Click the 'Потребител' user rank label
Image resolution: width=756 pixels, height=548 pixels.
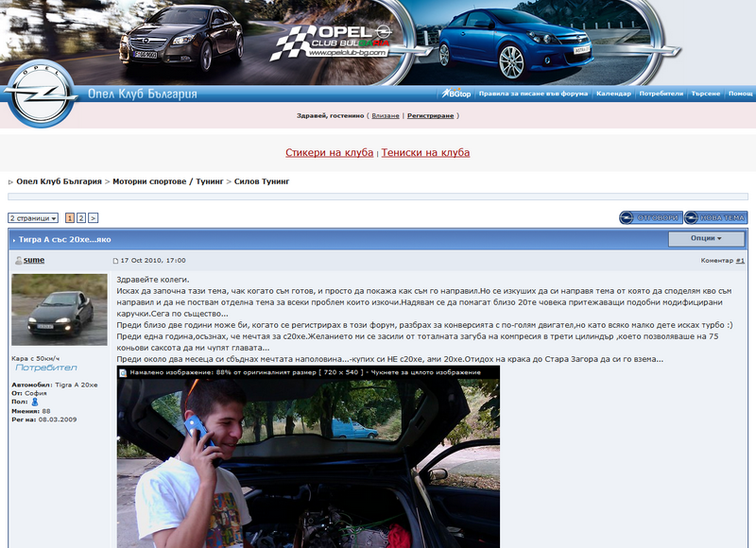click(x=46, y=368)
